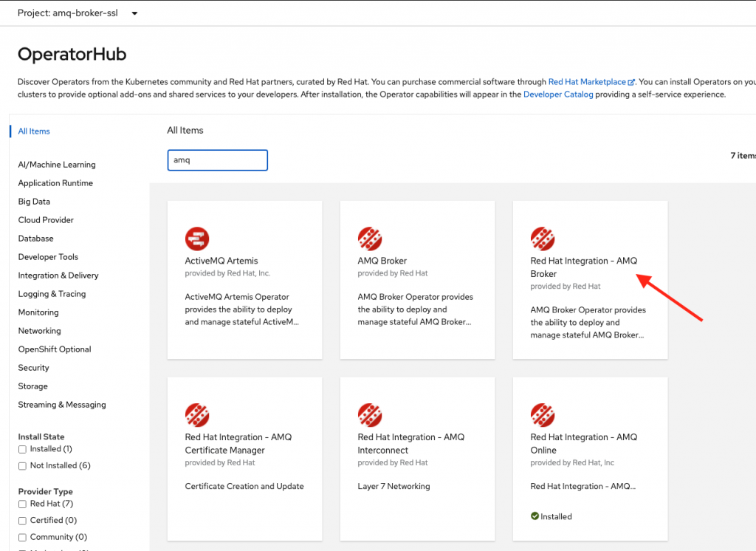The width and height of the screenshot is (756, 551).
Task: Follow the Developer Catalog link
Action: point(558,95)
